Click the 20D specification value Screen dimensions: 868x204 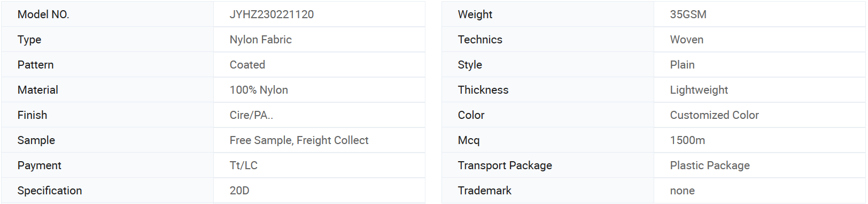[239, 191]
